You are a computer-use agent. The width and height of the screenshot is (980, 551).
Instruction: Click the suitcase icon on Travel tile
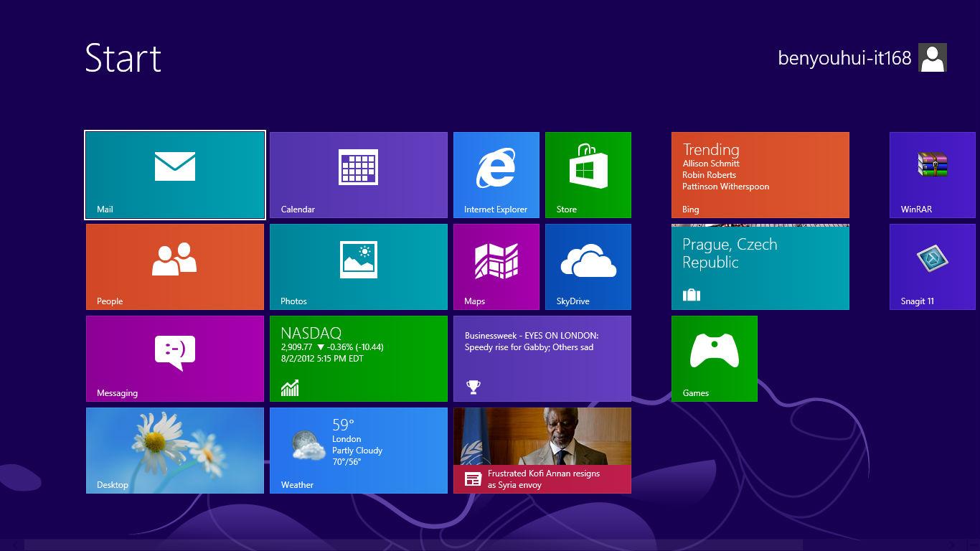tap(692, 295)
